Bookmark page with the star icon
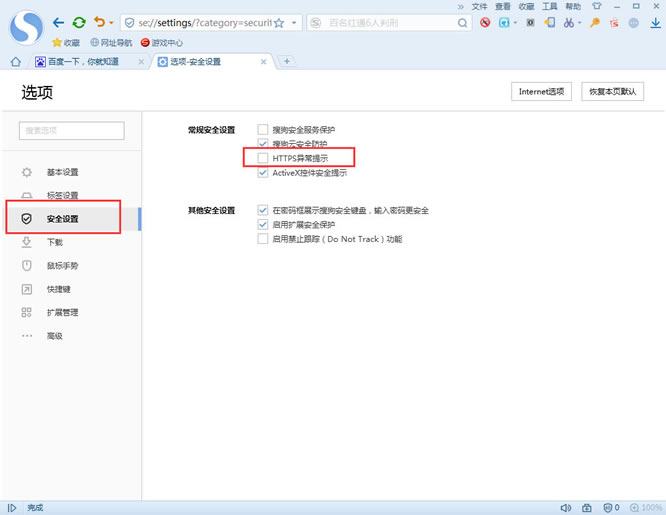Screen dimensions: 666x515 279,23
